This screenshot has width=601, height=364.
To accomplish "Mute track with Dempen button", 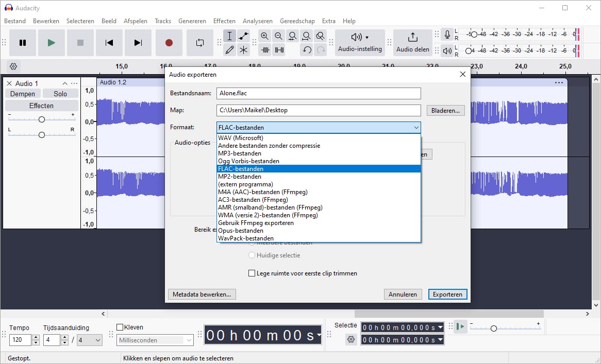I will click(x=23, y=94).
